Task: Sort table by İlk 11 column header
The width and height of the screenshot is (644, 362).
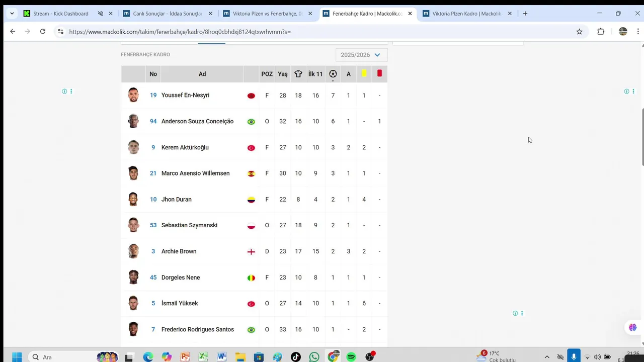Action: tap(315, 74)
